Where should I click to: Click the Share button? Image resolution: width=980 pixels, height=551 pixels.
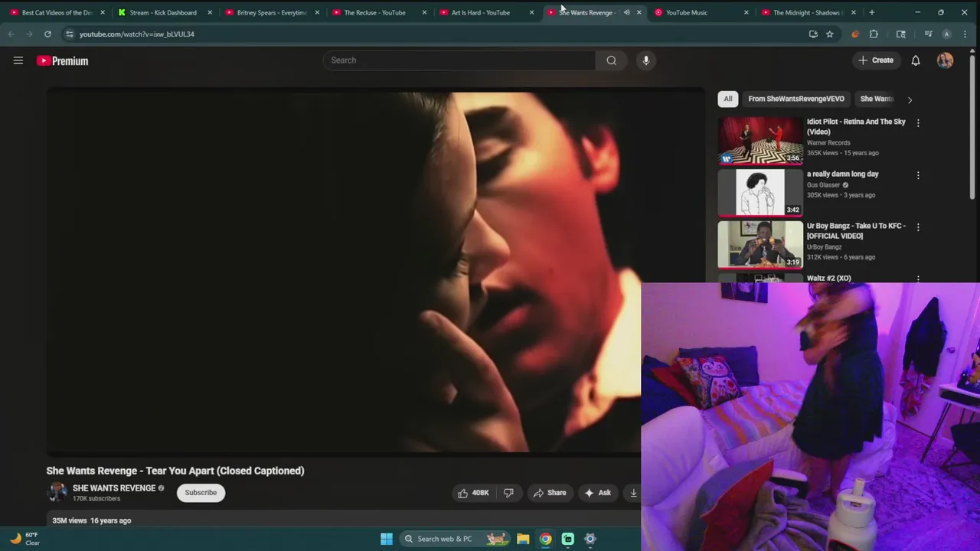[x=550, y=493]
